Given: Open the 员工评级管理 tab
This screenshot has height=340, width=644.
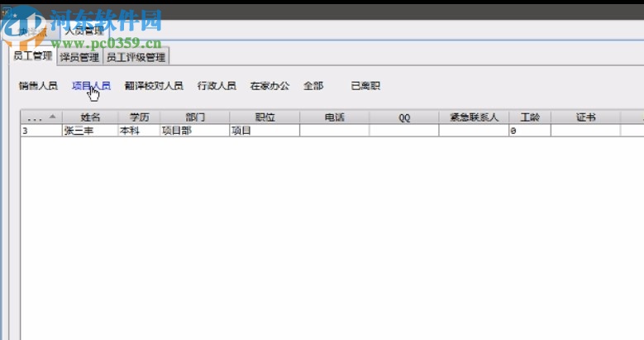Looking at the screenshot, I should click(136, 57).
